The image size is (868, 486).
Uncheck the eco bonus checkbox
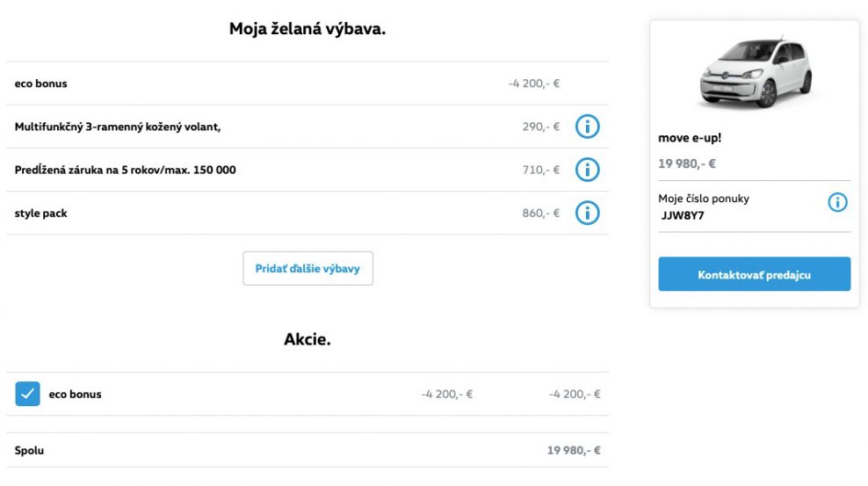click(x=28, y=394)
